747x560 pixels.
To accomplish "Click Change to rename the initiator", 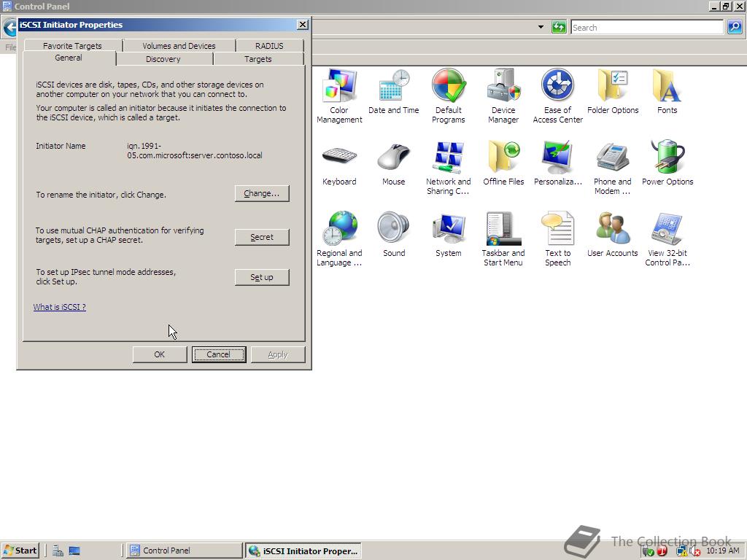I will click(x=262, y=193).
